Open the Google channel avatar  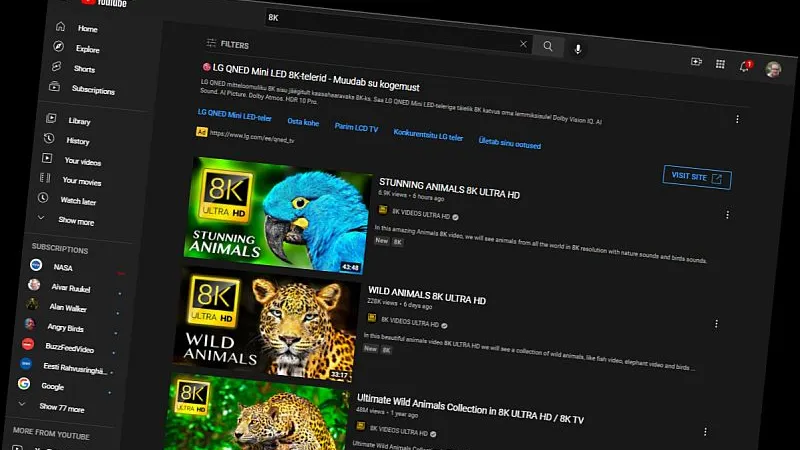point(24,383)
